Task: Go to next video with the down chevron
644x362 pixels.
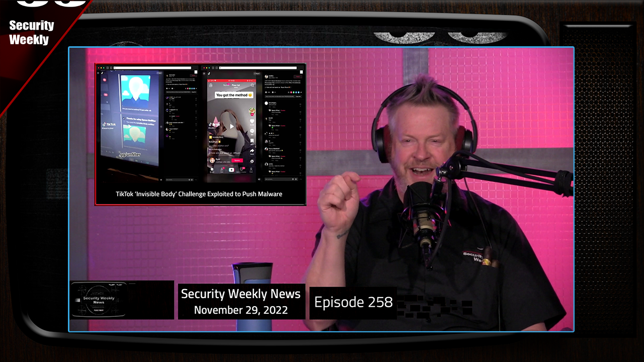Action: [161, 126]
